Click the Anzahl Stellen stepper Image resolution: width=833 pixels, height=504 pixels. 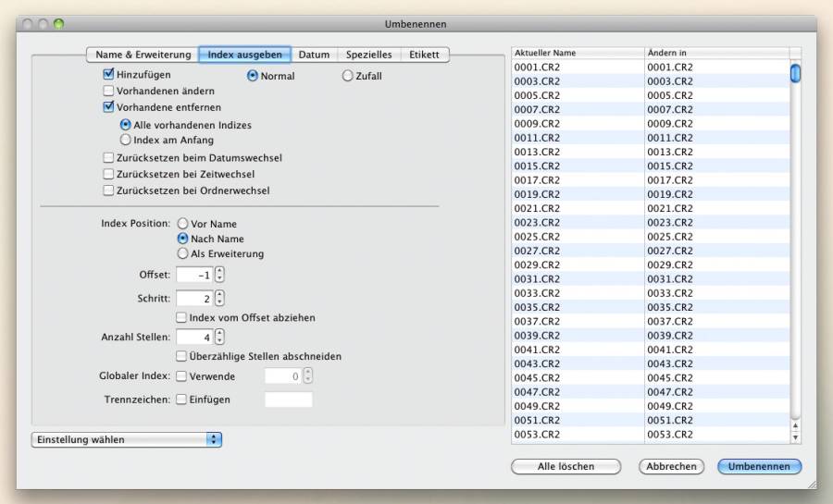click(x=219, y=337)
